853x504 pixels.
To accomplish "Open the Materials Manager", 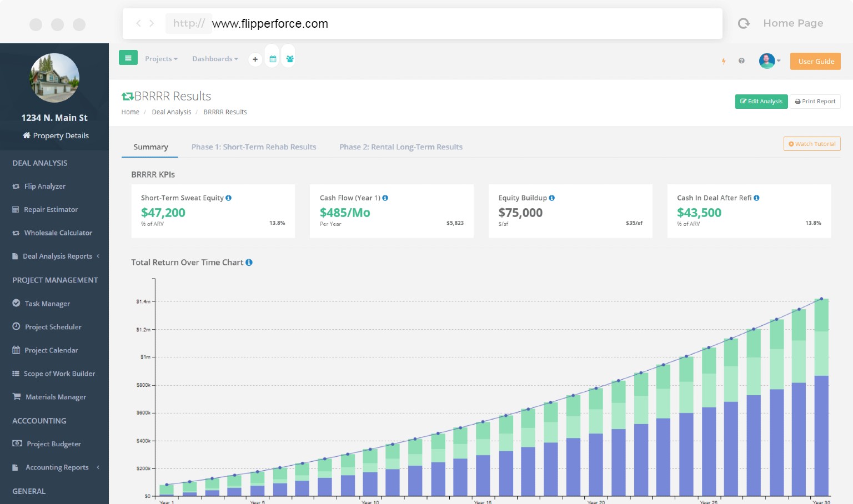I will pos(56,396).
